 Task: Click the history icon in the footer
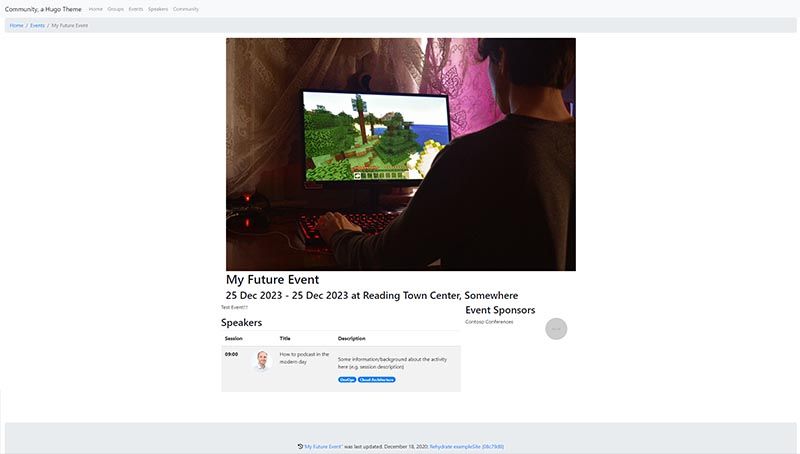(301, 446)
